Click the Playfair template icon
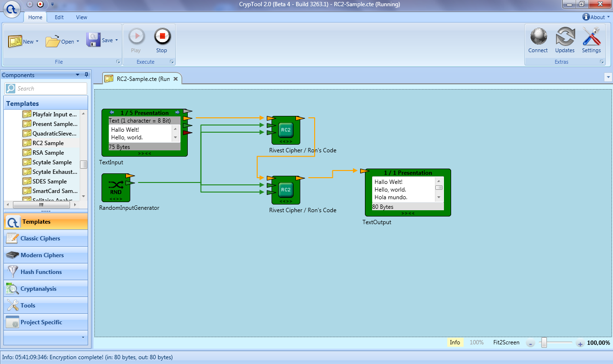 tap(27, 114)
